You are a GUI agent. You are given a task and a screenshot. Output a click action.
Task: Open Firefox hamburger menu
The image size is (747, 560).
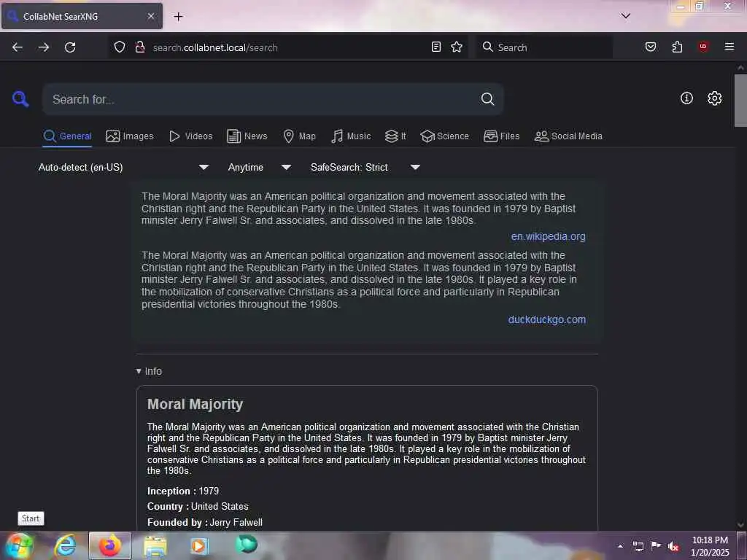click(x=729, y=47)
